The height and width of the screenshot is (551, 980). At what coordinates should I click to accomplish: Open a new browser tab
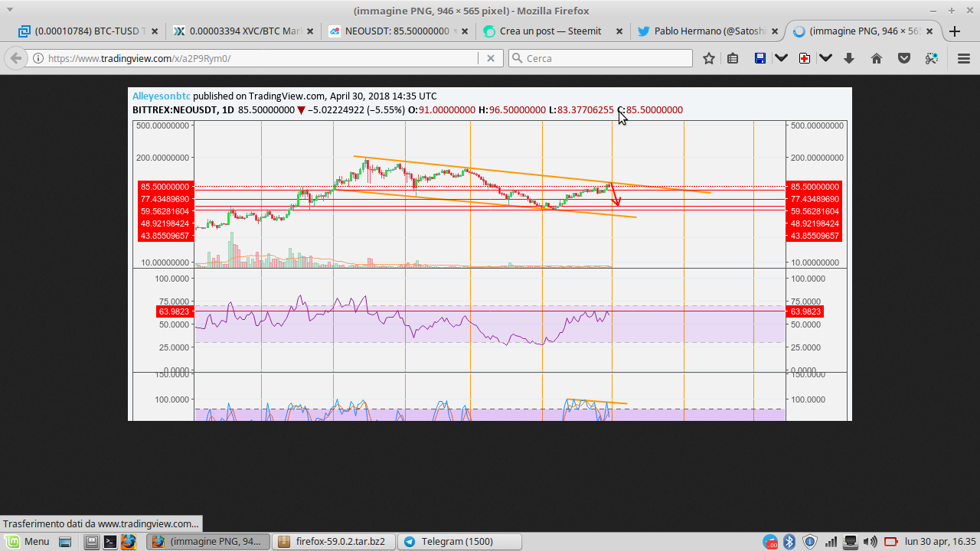coord(955,31)
